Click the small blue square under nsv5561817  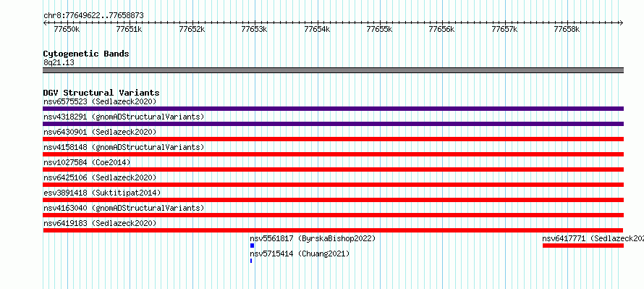253,246
